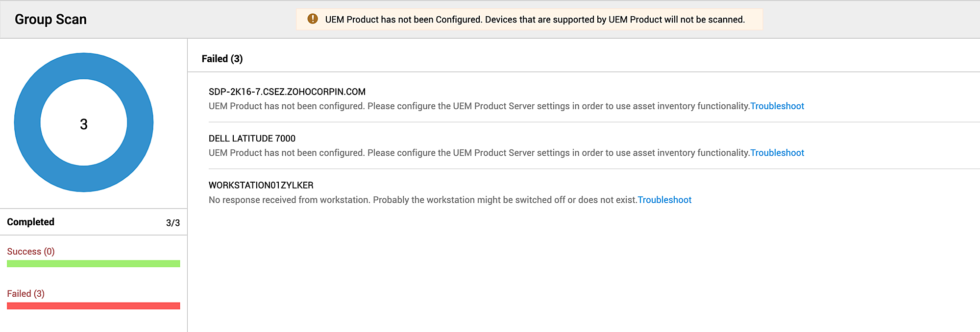
Task: Click the 3/3 completed count
Action: pos(172,223)
